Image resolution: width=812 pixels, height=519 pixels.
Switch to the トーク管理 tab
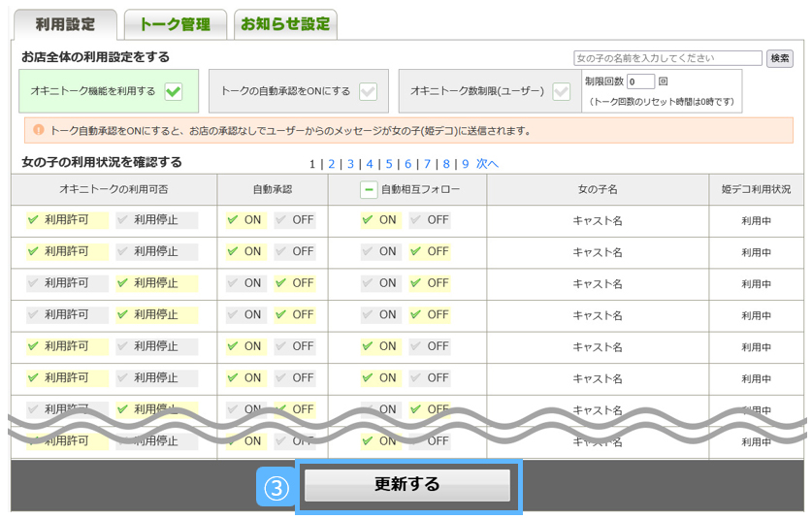click(x=176, y=24)
